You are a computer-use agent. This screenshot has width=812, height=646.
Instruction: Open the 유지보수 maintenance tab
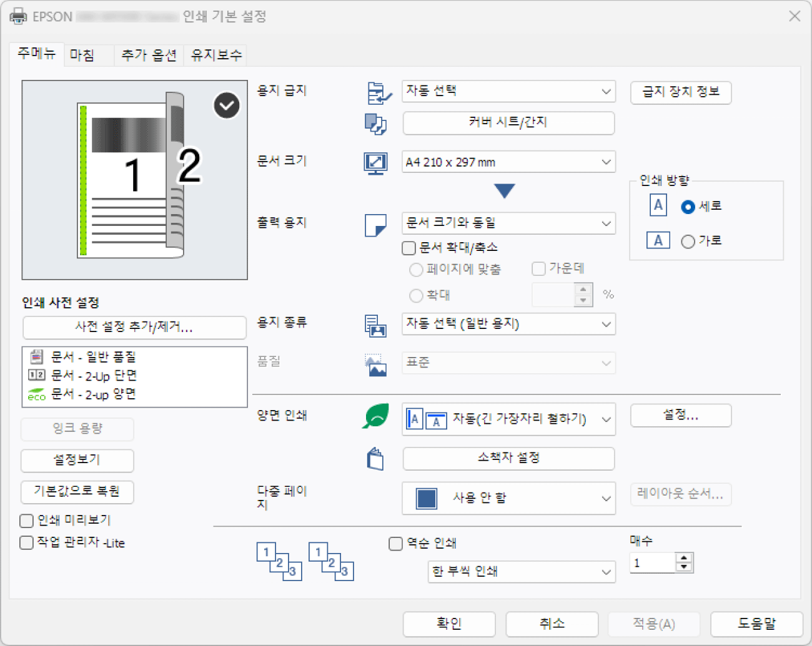coord(216,55)
